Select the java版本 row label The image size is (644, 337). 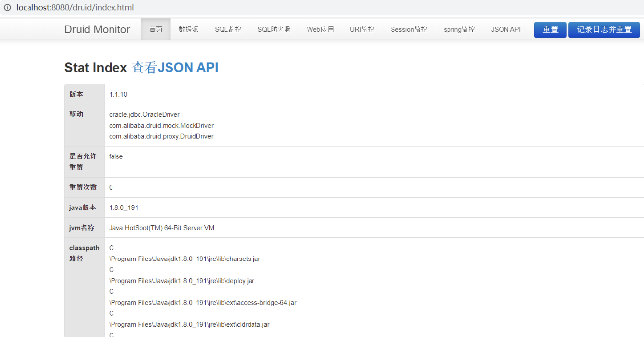[x=83, y=207]
